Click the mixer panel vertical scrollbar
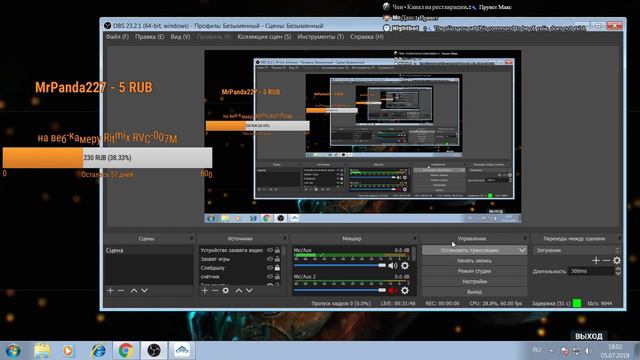The width and height of the screenshot is (640, 360). (x=413, y=254)
